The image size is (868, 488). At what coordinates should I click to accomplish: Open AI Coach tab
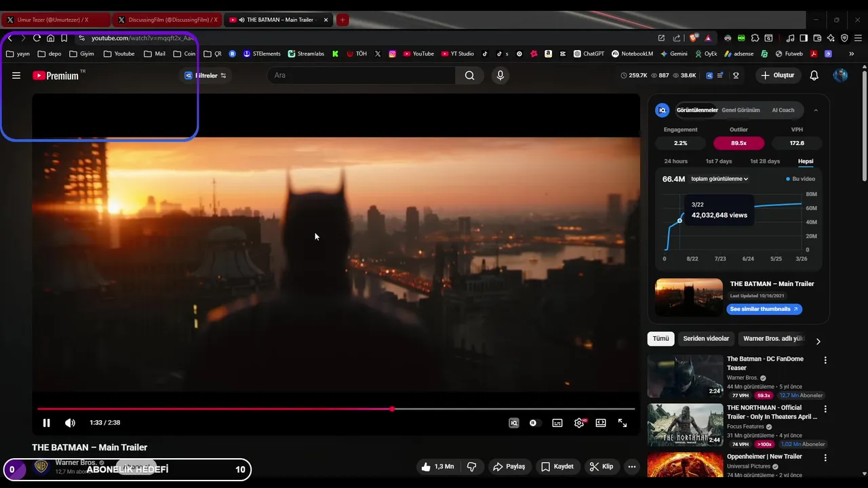pos(783,110)
